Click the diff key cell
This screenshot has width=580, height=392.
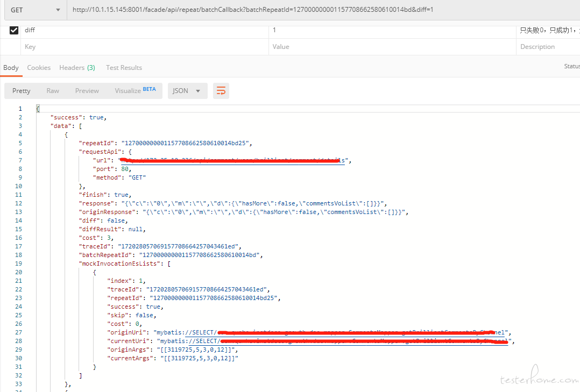(x=144, y=30)
